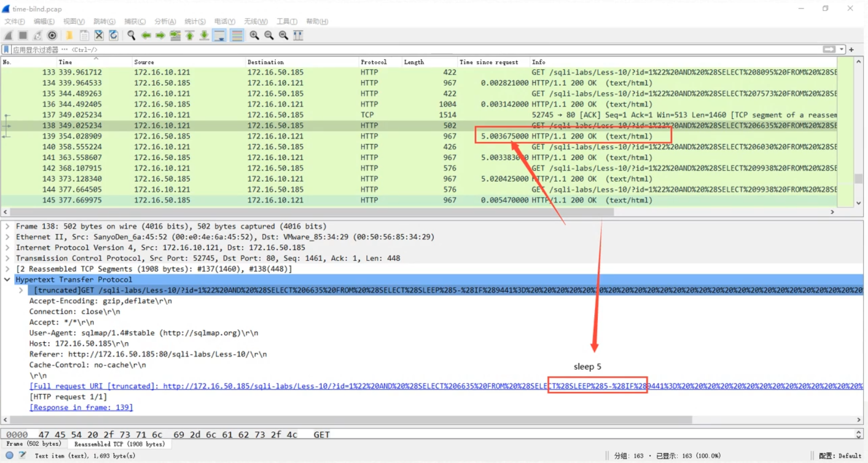This screenshot has width=868, height=463.
Task: Open 文件(F) menu
Action: coord(15,22)
